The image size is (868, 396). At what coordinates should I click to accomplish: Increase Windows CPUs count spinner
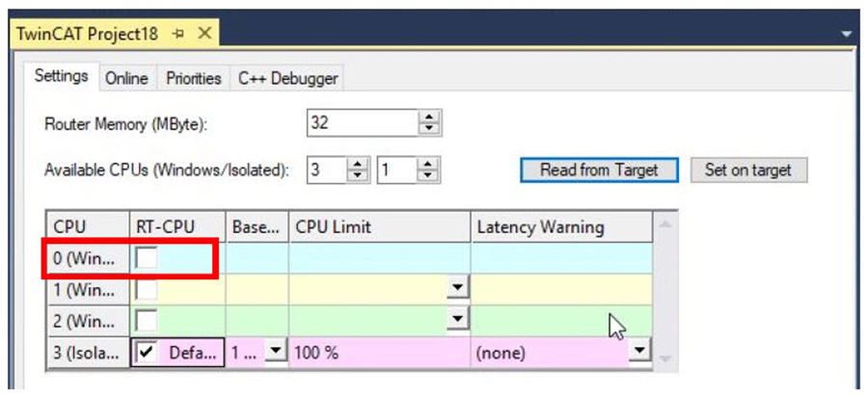click(358, 165)
